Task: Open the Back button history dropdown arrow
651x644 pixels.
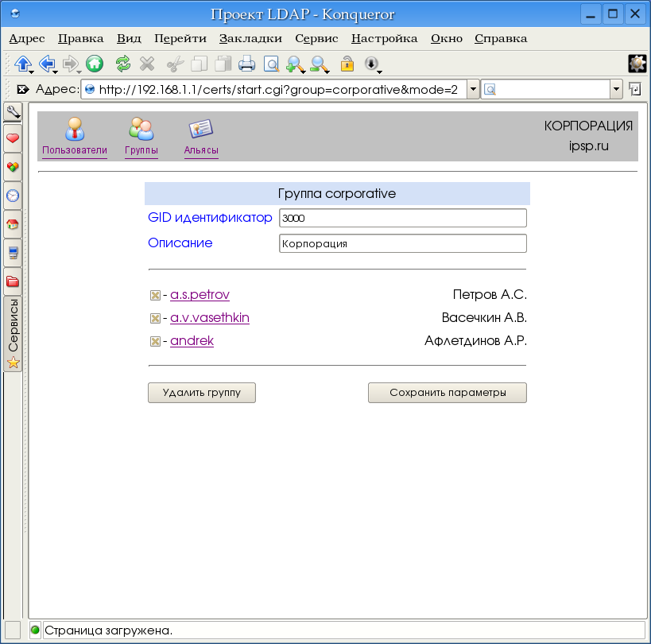Action: (56, 71)
